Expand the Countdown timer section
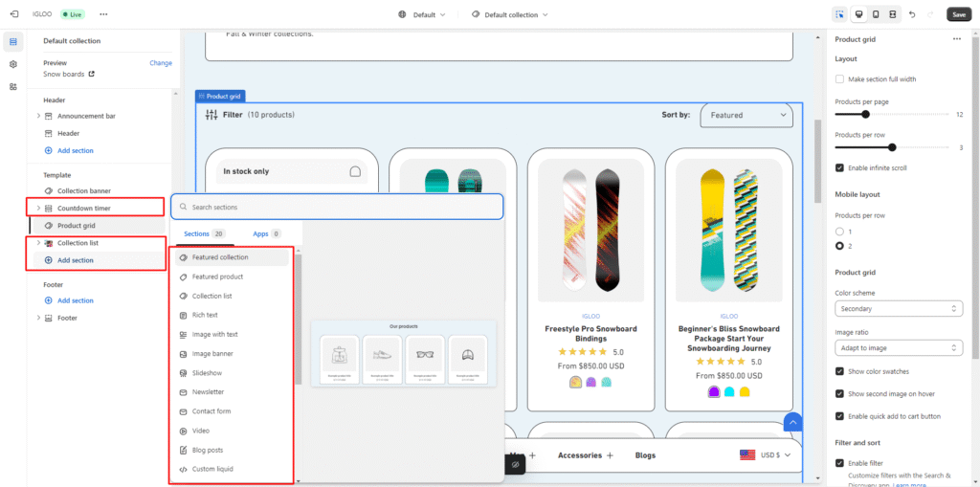Image resolution: width=980 pixels, height=487 pixels. 38,208
